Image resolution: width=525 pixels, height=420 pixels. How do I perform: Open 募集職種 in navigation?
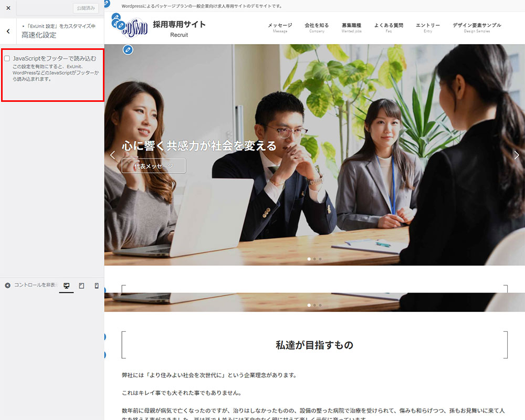351,27
